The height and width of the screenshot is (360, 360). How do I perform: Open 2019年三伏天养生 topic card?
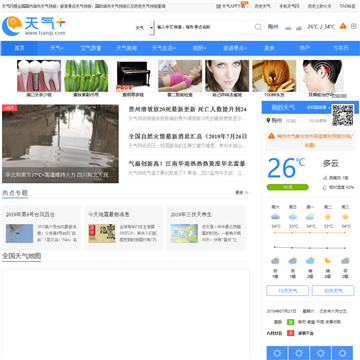tap(206, 228)
